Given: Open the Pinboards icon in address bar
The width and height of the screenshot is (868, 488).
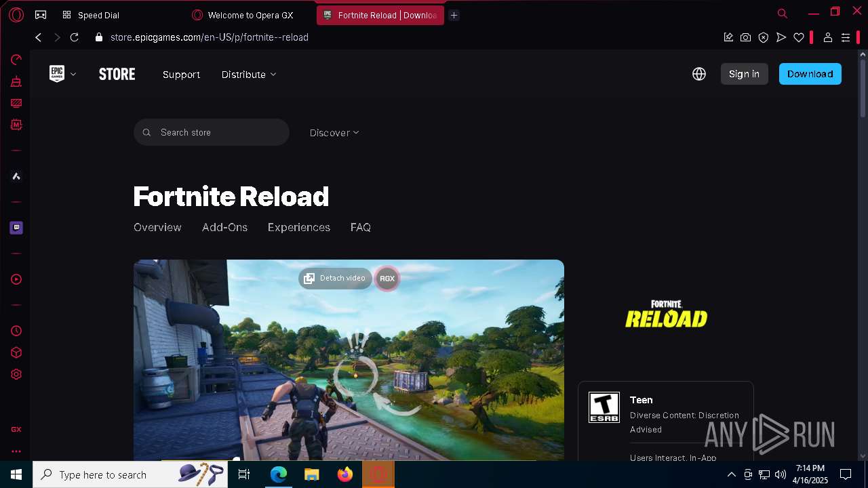Looking at the screenshot, I should (728, 37).
